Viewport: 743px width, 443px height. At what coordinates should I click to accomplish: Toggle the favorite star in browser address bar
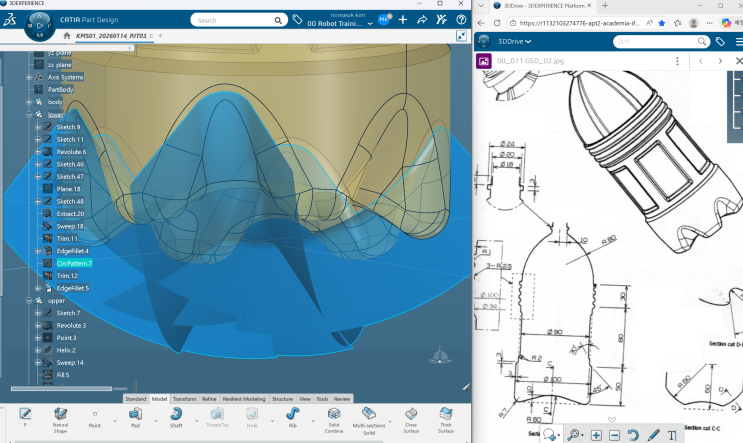point(662,23)
